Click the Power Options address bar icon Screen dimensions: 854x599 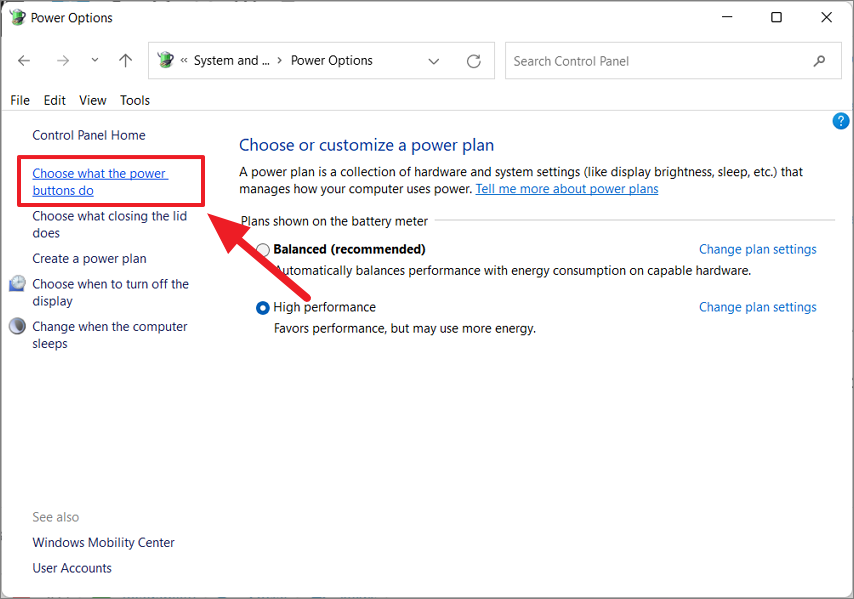click(166, 60)
